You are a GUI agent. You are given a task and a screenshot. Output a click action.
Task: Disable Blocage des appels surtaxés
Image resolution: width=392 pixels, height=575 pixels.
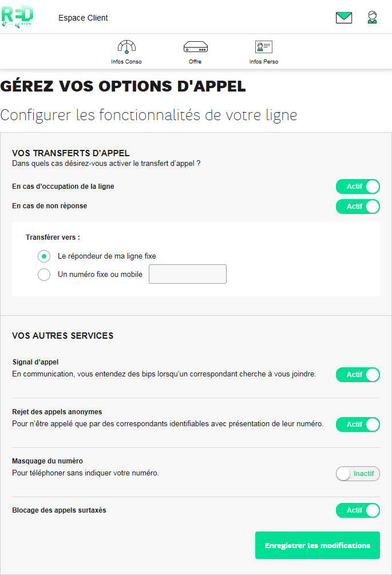[x=358, y=510]
